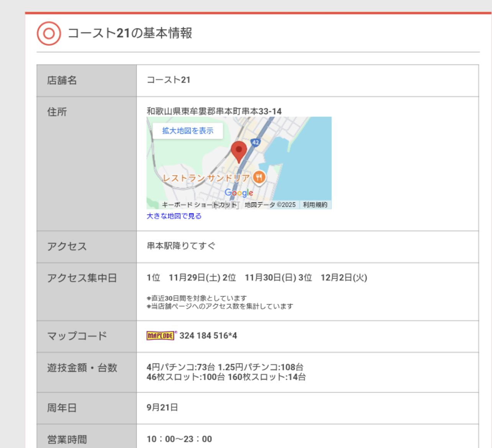Click the 店舗名 value コースト21

point(169,80)
